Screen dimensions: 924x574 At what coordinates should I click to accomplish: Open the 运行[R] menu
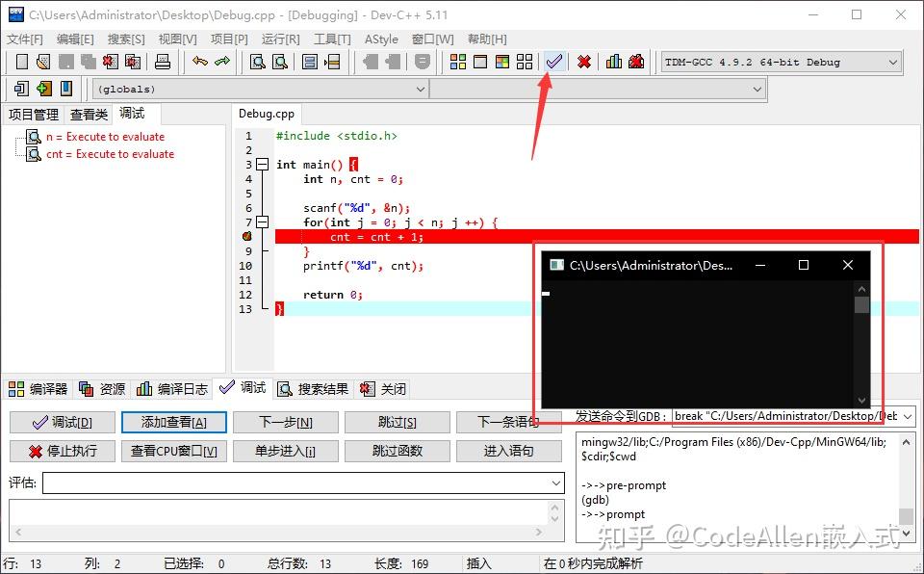280,39
